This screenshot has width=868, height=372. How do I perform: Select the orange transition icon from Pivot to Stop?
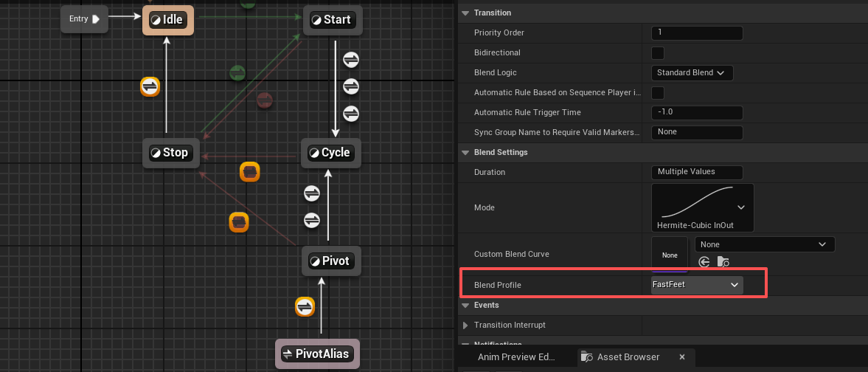tap(239, 222)
